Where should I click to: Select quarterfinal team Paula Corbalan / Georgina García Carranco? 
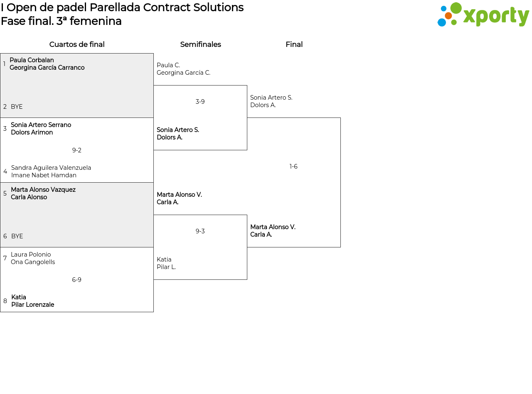(x=47, y=64)
